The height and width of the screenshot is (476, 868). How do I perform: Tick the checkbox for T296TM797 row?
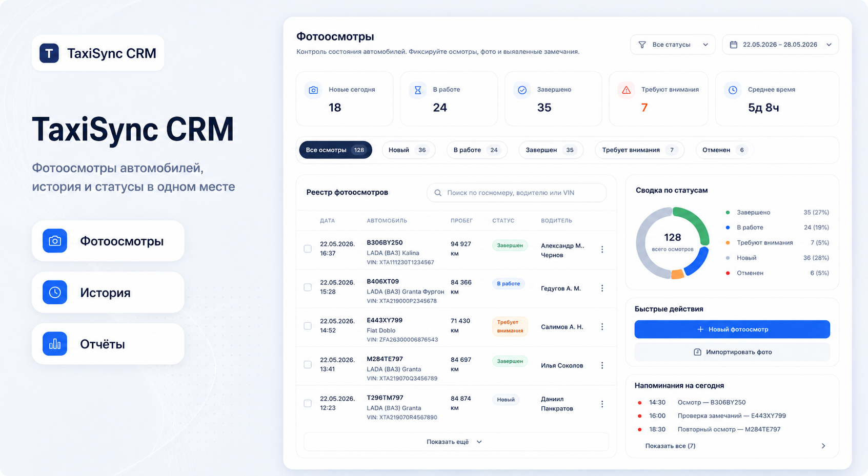308,403
